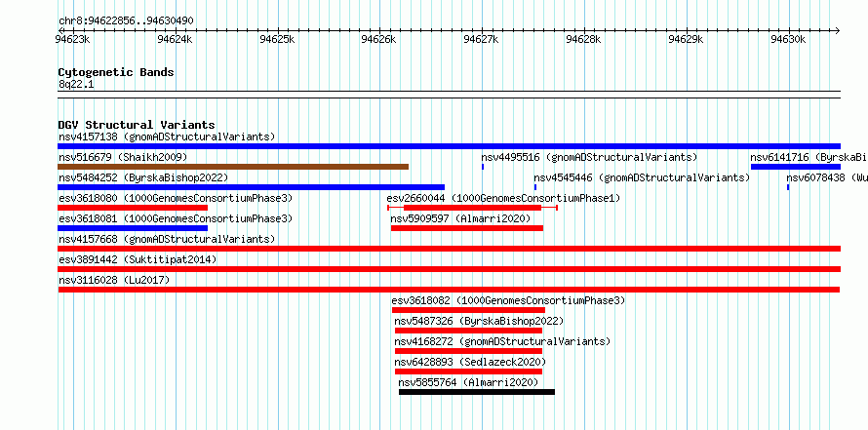Open the nsv3116028 (Lu2017) label
The image size is (868, 430).
pos(114,280)
